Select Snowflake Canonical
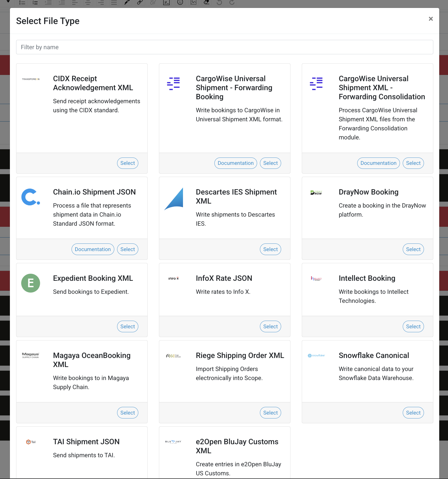The image size is (448, 479). 413,413
